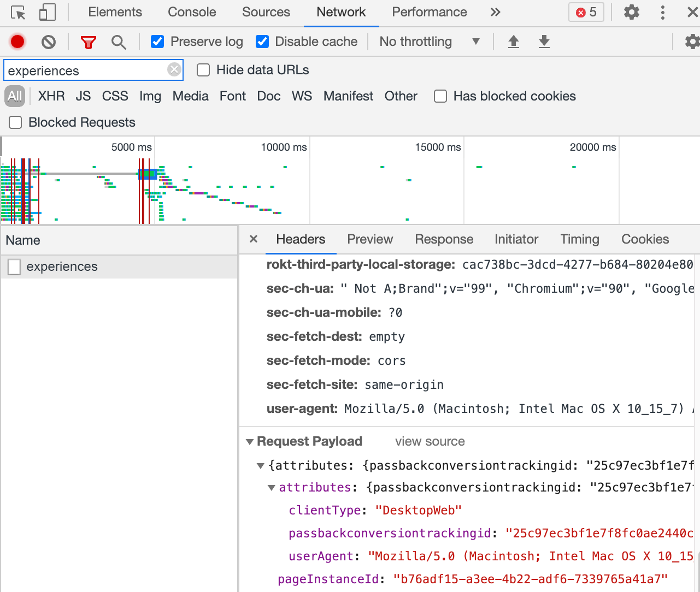Filter requests by XHR type
The height and width of the screenshot is (592, 700).
[51, 96]
